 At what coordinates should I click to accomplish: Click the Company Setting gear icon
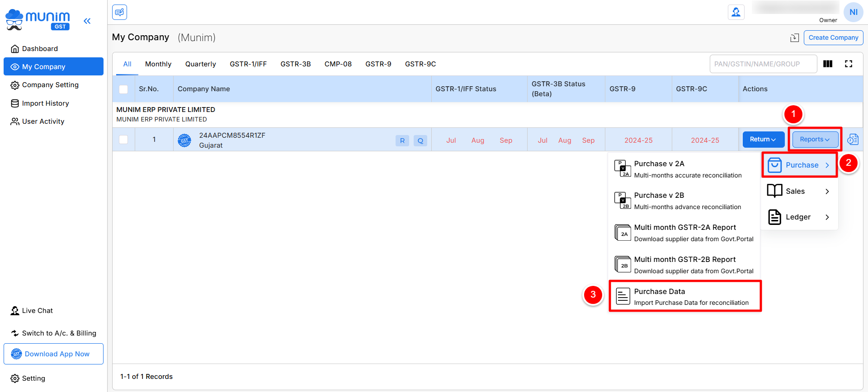click(x=15, y=85)
